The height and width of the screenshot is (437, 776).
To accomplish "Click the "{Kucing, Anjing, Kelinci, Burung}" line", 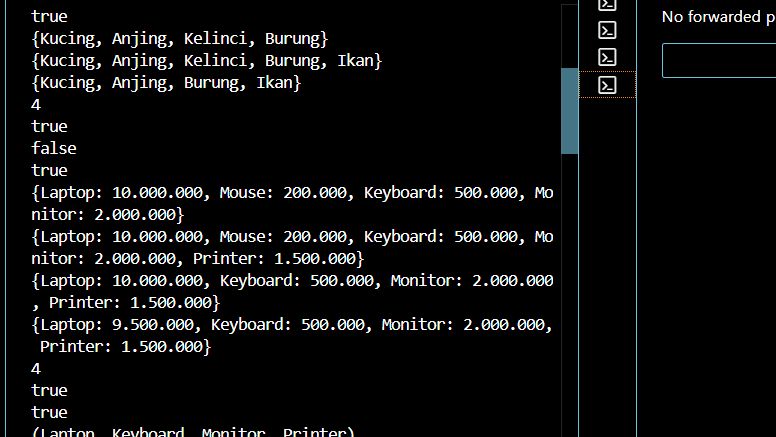I will click(x=180, y=39).
